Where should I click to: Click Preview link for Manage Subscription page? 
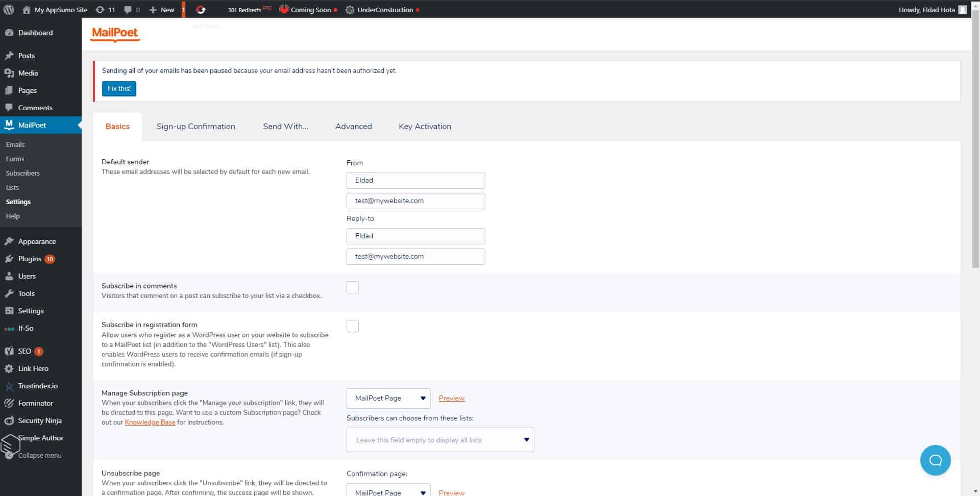pos(452,399)
